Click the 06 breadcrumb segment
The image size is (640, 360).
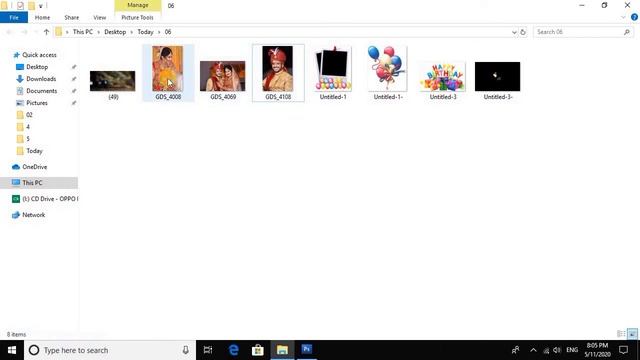tap(168, 32)
